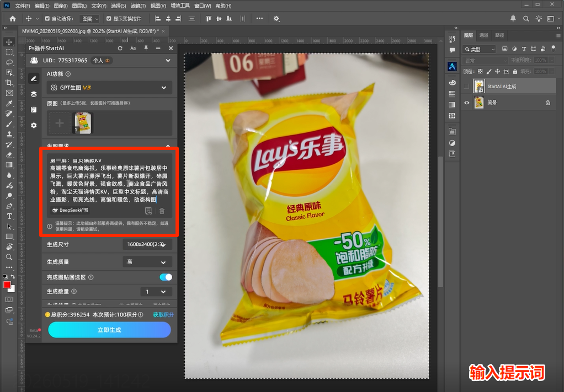Click the DeepSeek扩写 button
This screenshot has height=392, width=564.
point(70,211)
